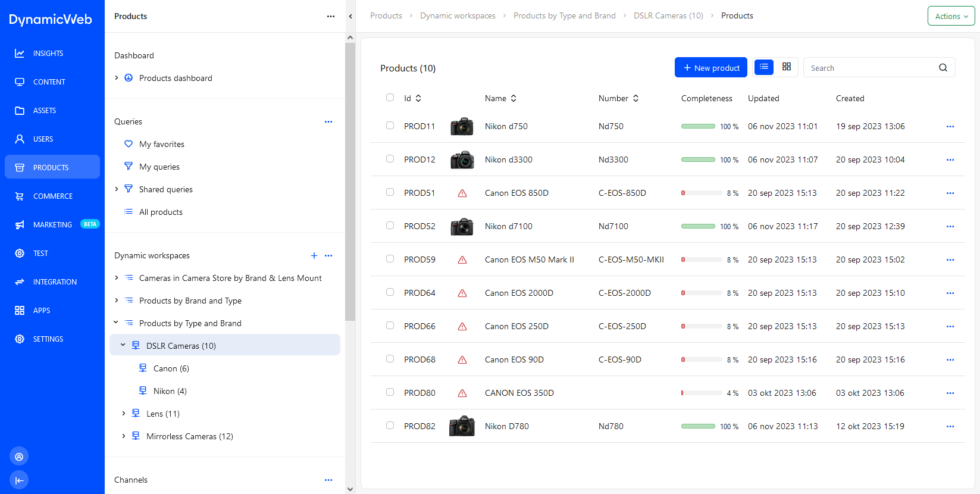Open Queries section more options
980x494 pixels.
coord(328,122)
